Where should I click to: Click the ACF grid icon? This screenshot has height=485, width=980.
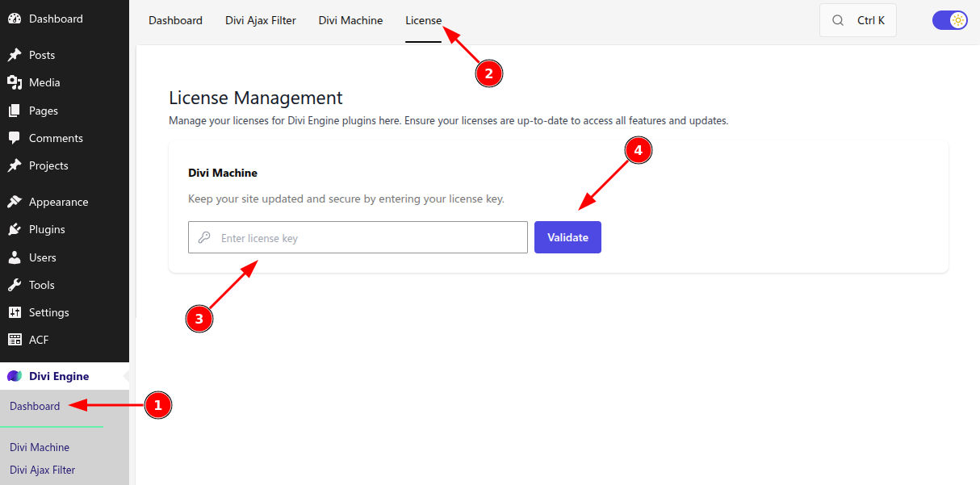click(15, 340)
